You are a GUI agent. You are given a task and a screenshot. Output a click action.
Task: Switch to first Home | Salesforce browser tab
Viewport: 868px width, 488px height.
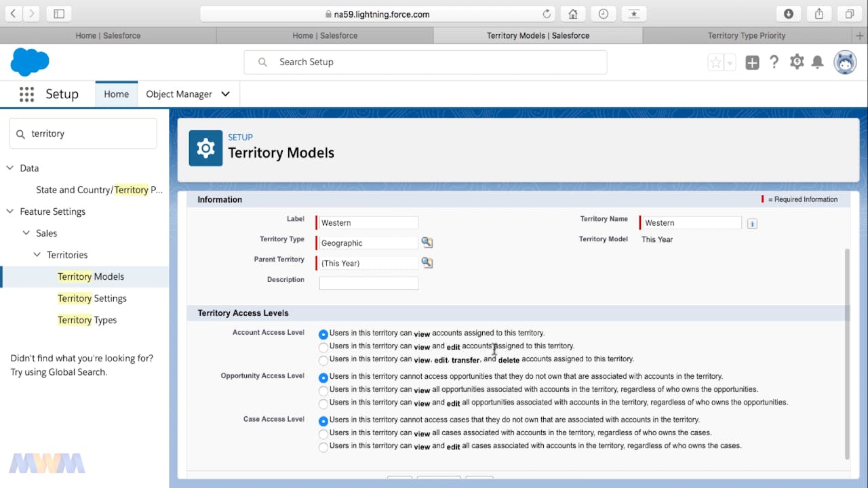click(x=108, y=35)
